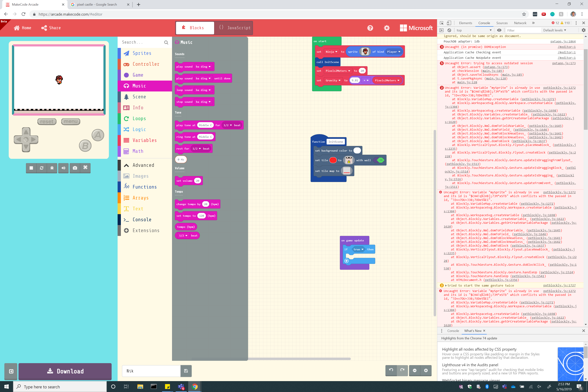Mute the simulator sound
The image size is (588, 392).
coord(63,168)
